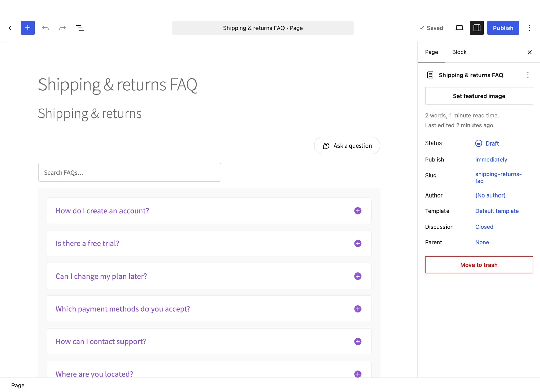Click the Publish button
540x392 pixels.
coord(503,28)
